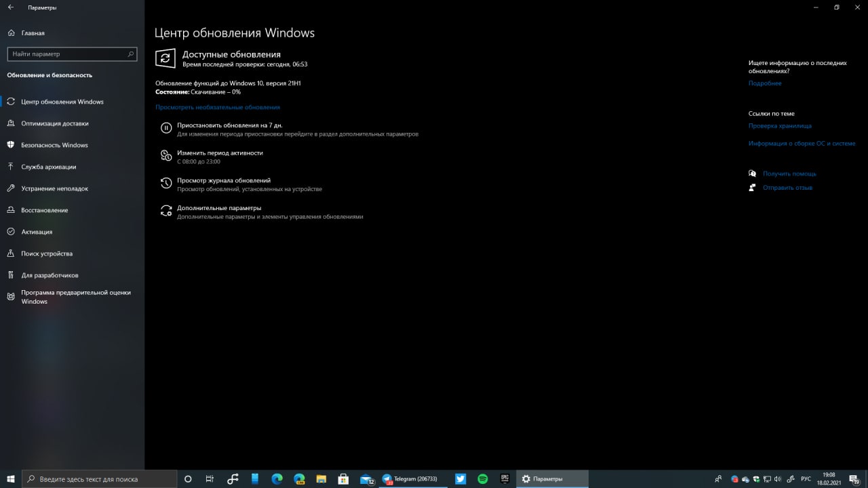Focus the Найти параметр search field
This screenshot has width=868, height=488.
(x=72, y=54)
